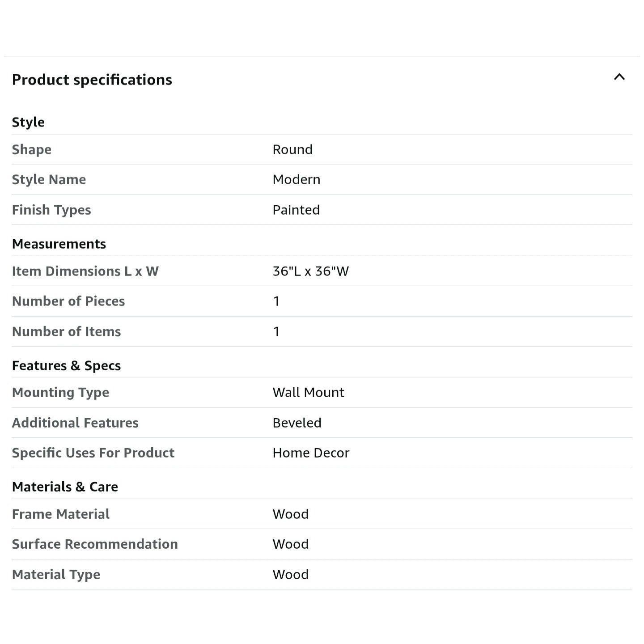Click the Painted finish type value
644x644 pixels.
tap(296, 210)
